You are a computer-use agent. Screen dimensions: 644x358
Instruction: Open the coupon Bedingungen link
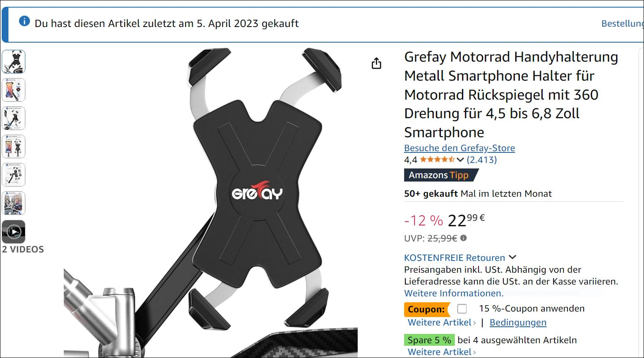[x=518, y=323]
